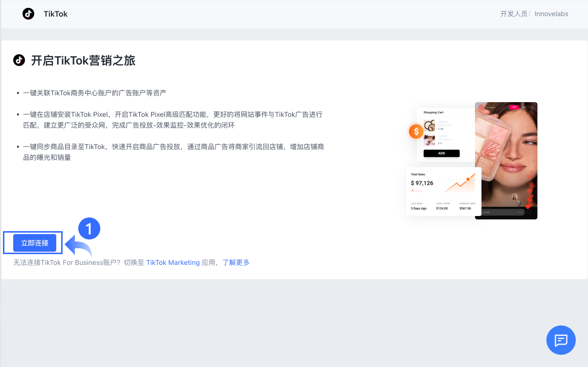This screenshot has width=588, height=367.
Task: Follow the 了解更多 link
Action: coord(236,262)
